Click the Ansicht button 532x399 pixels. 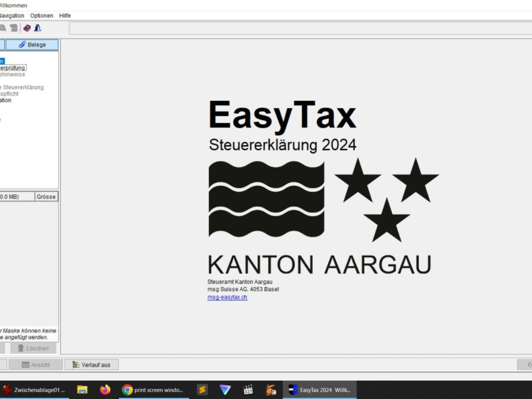click(36, 365)
